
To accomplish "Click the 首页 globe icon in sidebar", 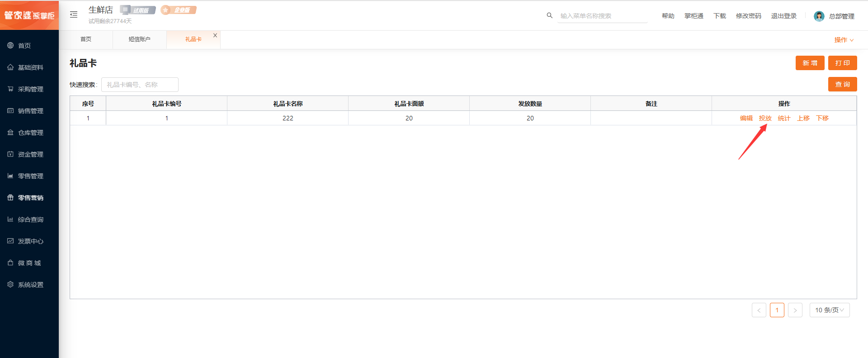I will [10, 45].
